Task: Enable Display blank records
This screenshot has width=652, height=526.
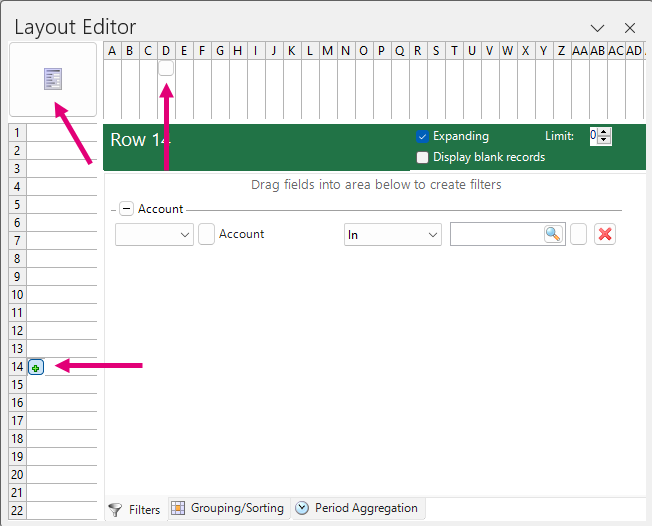Action: tap(422, 157)
